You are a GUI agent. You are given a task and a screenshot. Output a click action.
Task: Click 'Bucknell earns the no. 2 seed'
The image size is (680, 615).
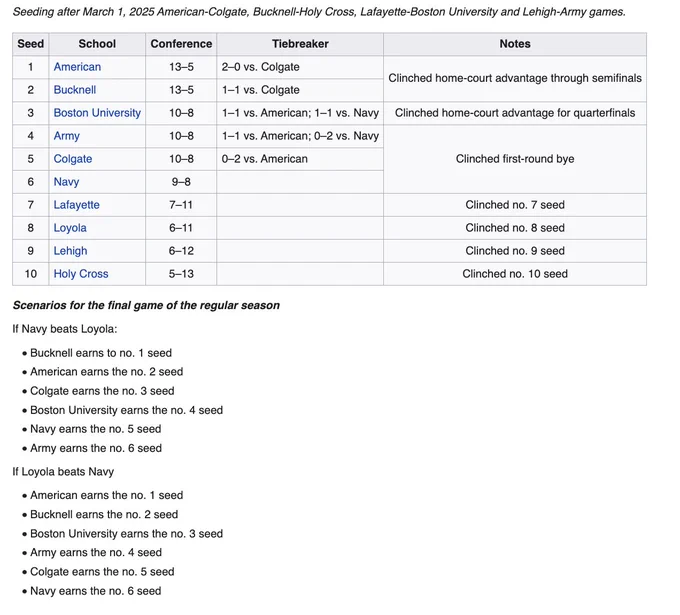click(x=104, y=514)
